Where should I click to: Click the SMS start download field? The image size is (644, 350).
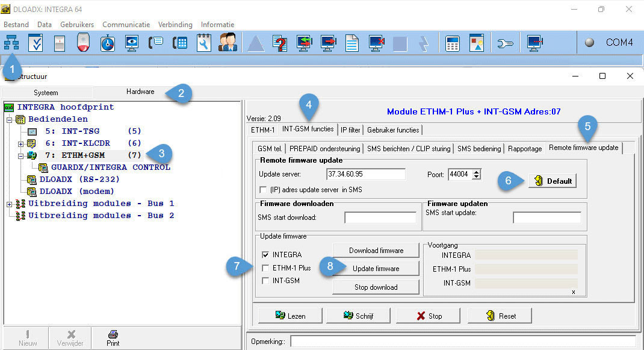click(x=381, y=217)
